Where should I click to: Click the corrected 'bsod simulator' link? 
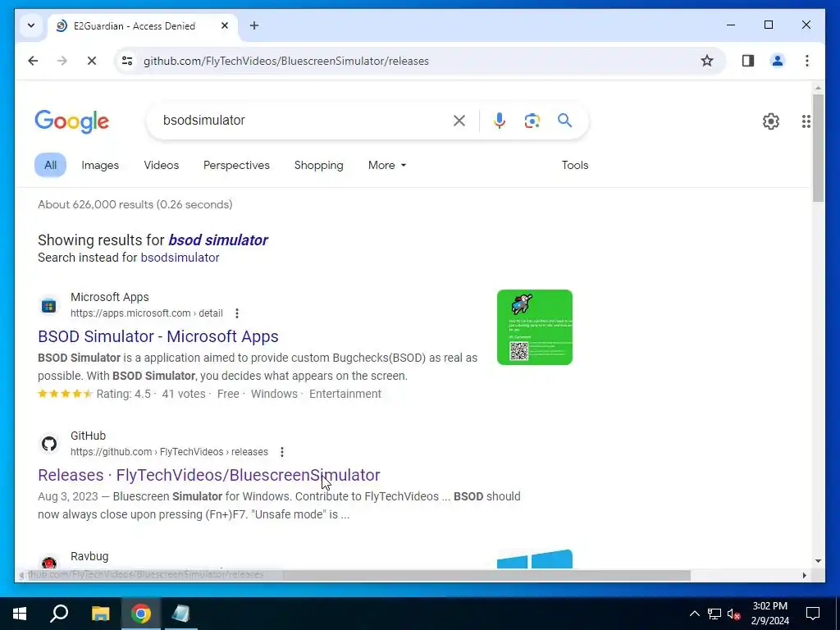(218, 240)
